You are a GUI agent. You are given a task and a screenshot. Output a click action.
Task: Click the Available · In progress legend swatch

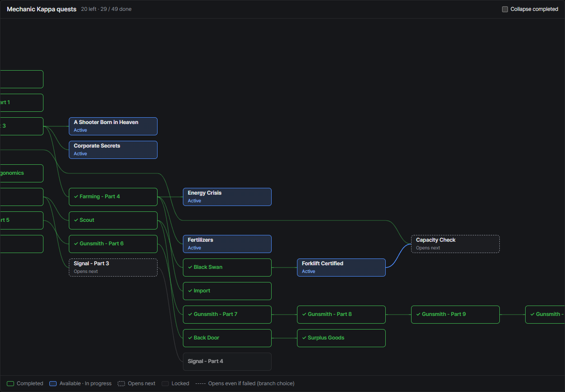click(53, 383)
